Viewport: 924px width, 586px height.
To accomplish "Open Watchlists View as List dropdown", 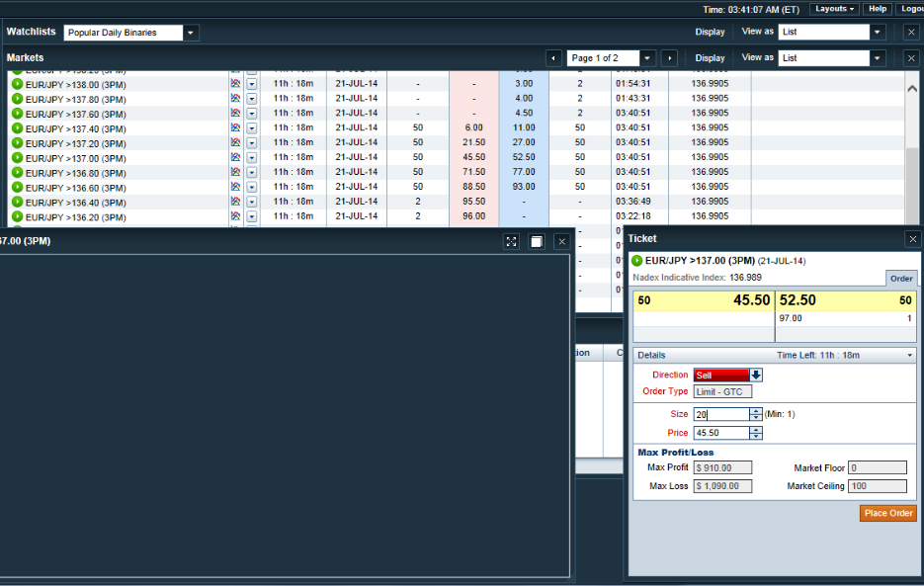I will coord(878,32).
